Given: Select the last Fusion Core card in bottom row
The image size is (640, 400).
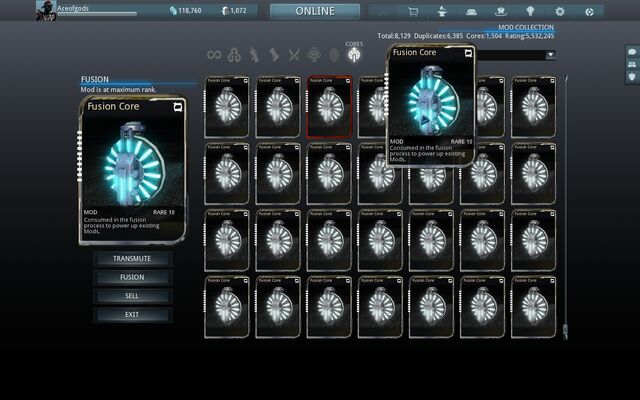Looking at the screenshot, I should tap(533, 307).
